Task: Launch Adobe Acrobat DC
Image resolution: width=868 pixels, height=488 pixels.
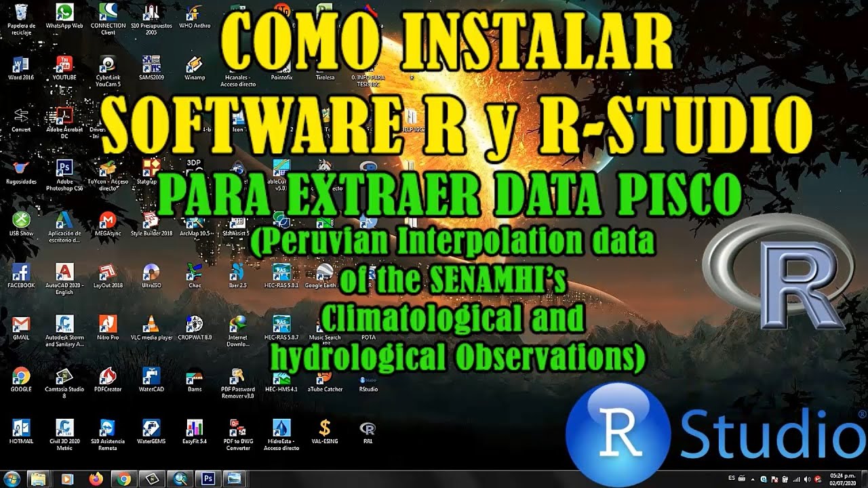Action: (x=64, y=123)
